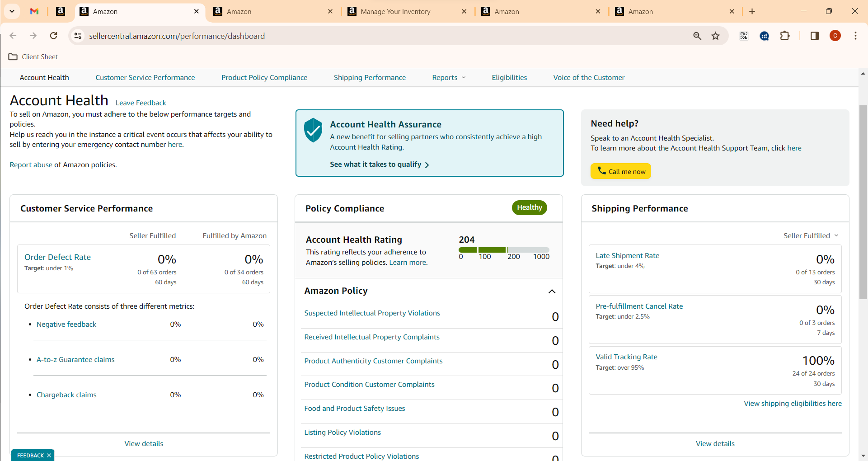
Task: Collapse the Amazon Policy section
Action: pos(552,292)
